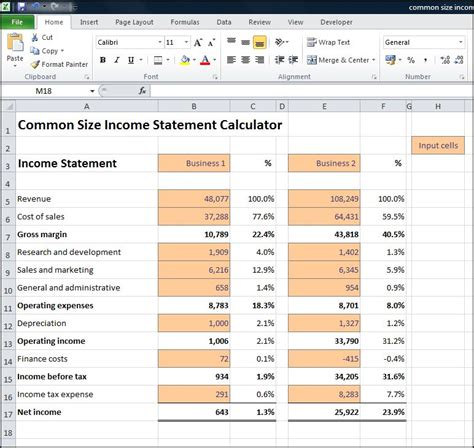The width and height of the screenshot is (474, 448).
Task: Click the Paste icon
Action: (x=15, y=43)
